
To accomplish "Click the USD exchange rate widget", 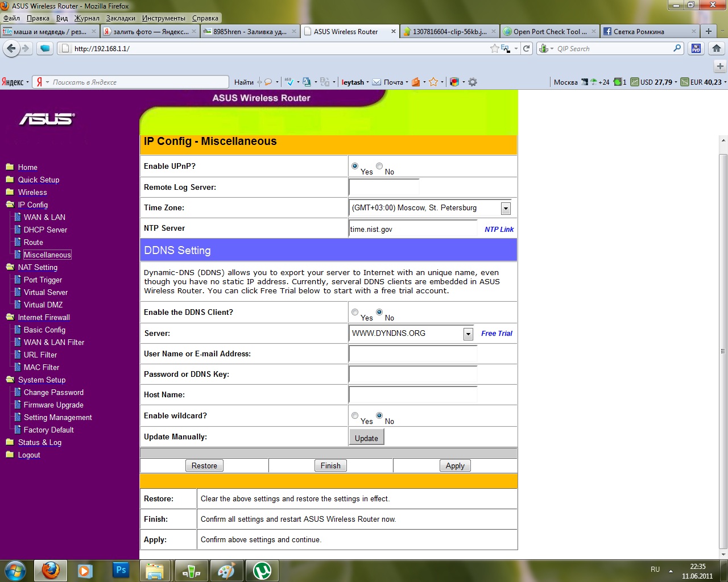I will click(654, 82).
